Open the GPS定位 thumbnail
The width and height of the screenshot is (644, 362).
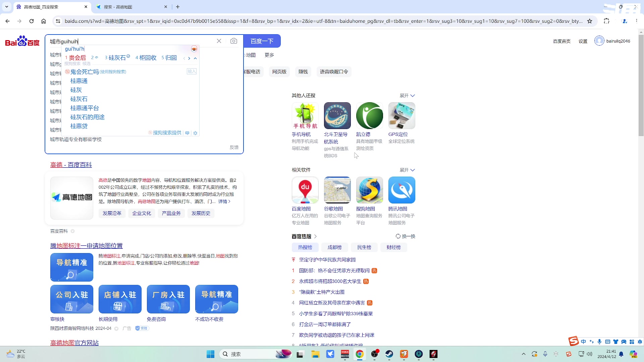[x=402, y=116]
